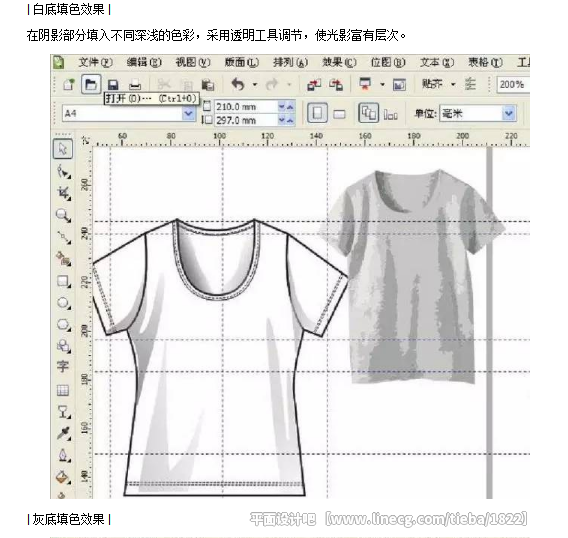Screen dimensions: 568x538
Task: Expand the application launcher dropdown arrow
Action: coord(382,85)
